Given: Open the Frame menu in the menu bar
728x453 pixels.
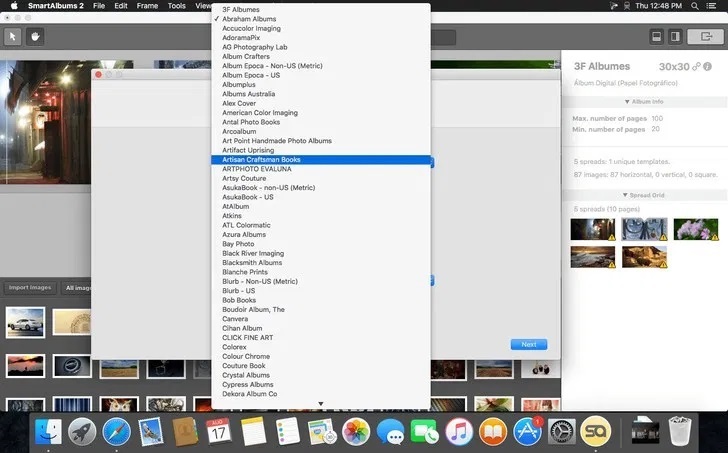Looking at the screenshot, I should [148, 6].
